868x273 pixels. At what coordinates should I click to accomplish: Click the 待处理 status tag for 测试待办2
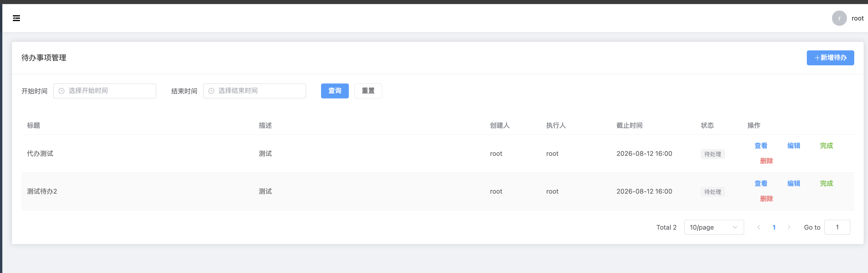[712, 192]
